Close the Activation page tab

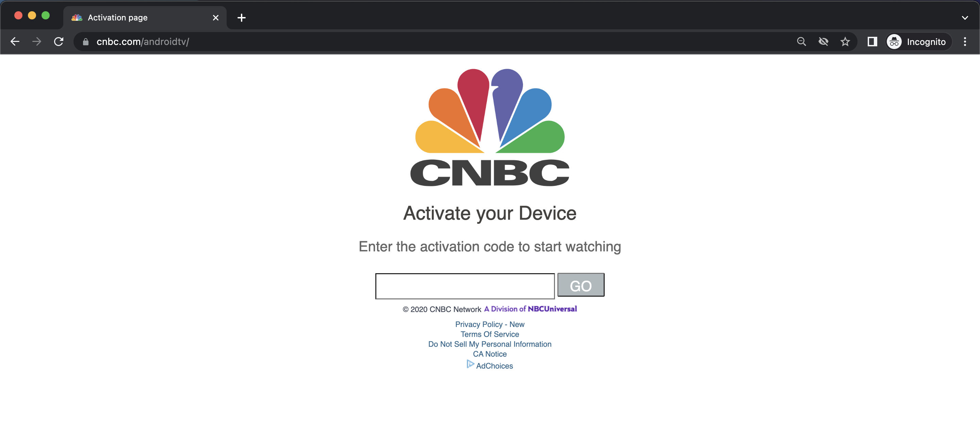(216, 17)
